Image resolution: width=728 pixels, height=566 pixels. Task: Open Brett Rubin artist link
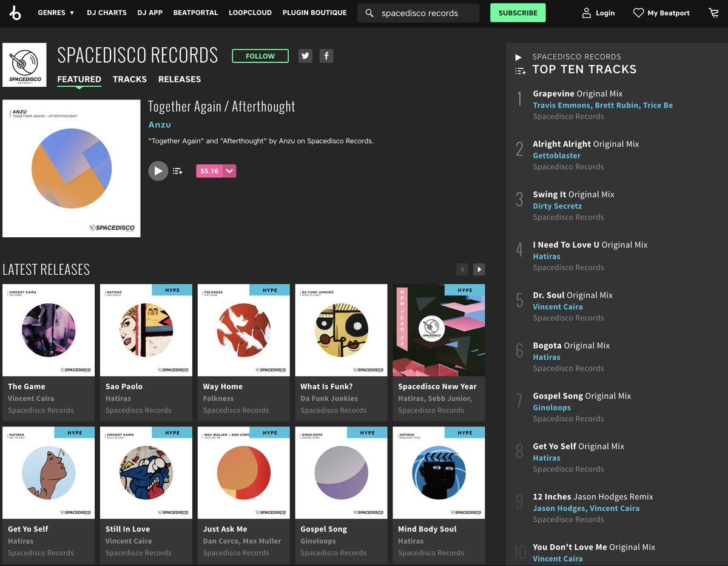[616, 105]
